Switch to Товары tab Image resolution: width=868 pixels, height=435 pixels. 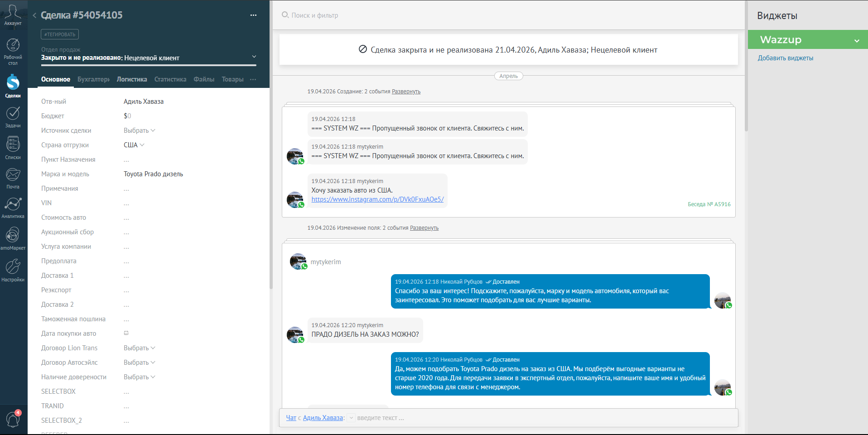(x=232, y=79)
